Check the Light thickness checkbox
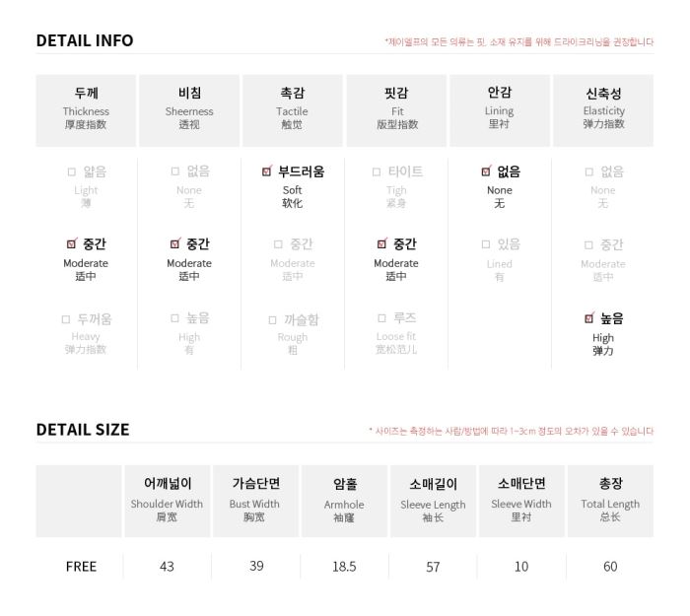This screenshot has height=616, width=690. click(72, 172)
